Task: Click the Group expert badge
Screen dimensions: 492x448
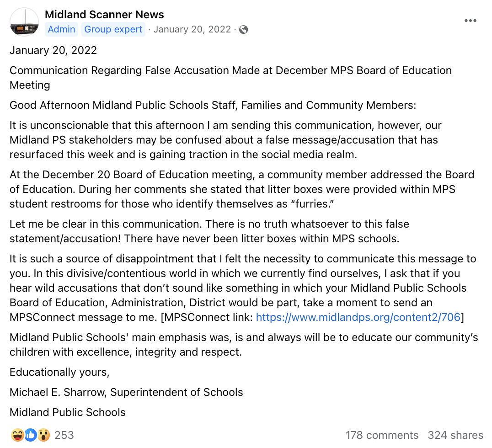Action: (x=113, y=29)
